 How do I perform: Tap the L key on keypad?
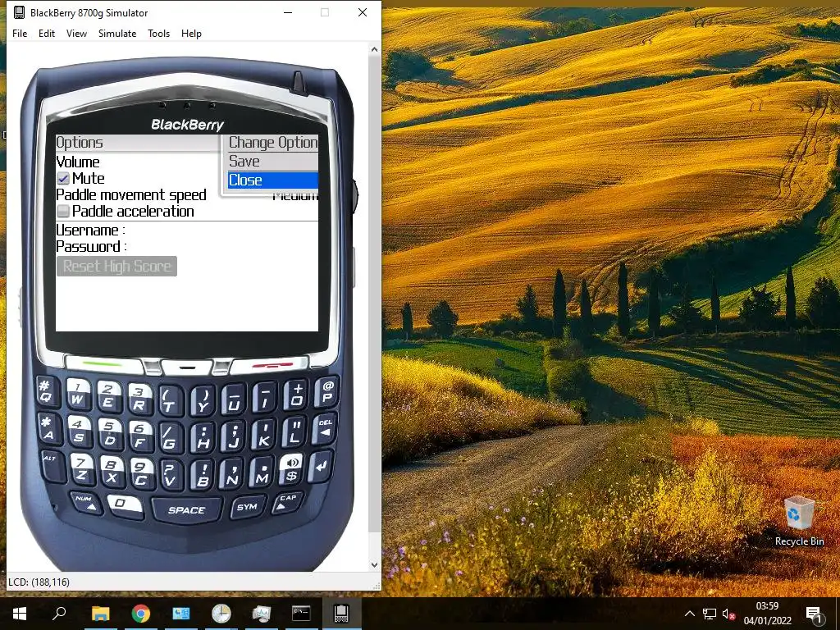294,431
